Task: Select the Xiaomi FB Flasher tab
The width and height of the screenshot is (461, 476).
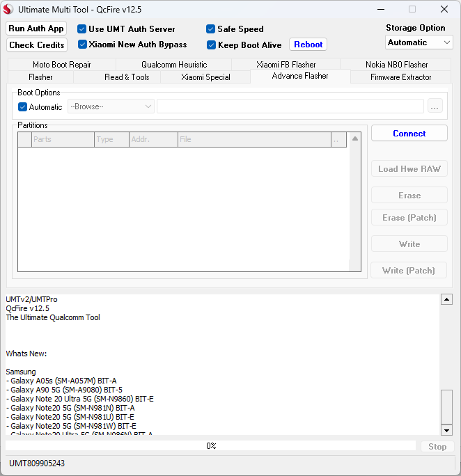Action: click(x=286, y=65)
